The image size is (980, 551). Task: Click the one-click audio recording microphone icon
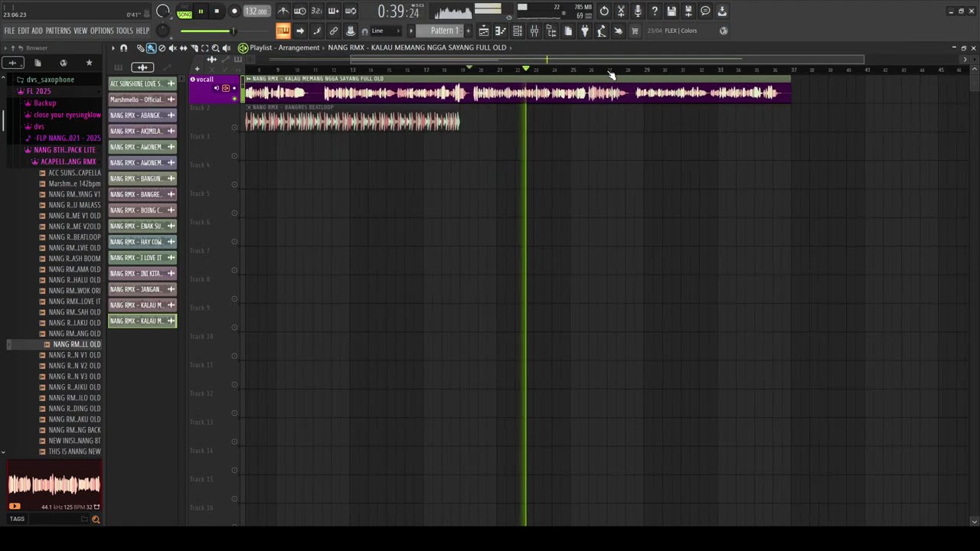pos(638,11)
